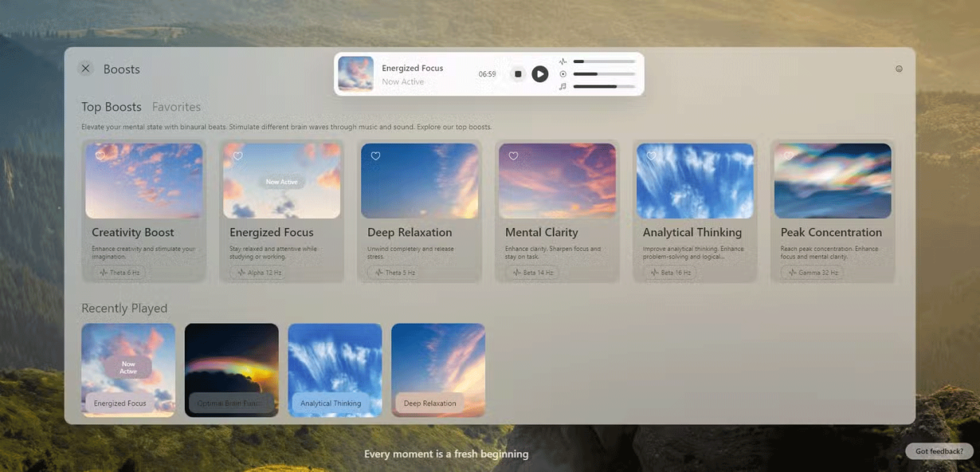Screen dimensions: 980x472
Task: Close the Boosts panel
Action: tap(85, 69)
